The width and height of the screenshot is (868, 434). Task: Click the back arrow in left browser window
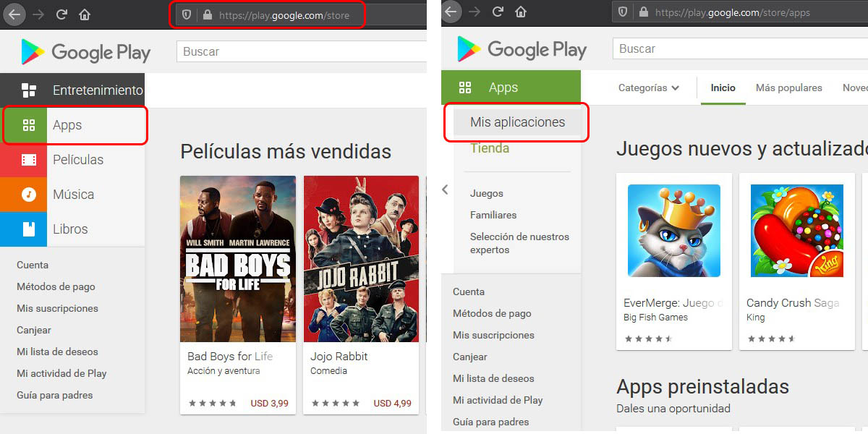pos(14,14)
